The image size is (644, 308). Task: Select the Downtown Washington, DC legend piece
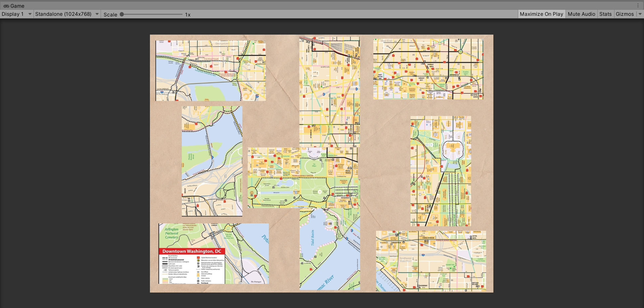point(214,254)
